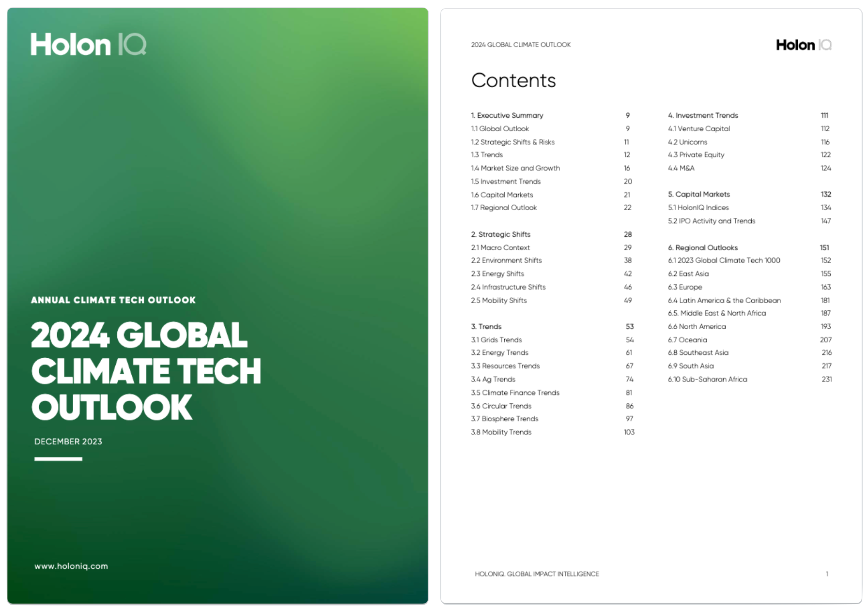Open '4.1 Venture Capital' entry
This screenshot has width=868, height=609.
coord(699,129)
